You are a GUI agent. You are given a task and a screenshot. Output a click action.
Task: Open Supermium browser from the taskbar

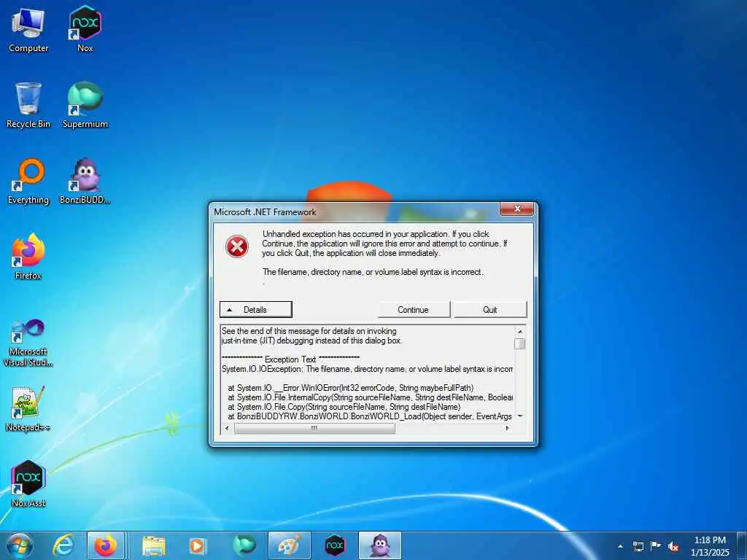pyautogui.click(x=244, y=545)
